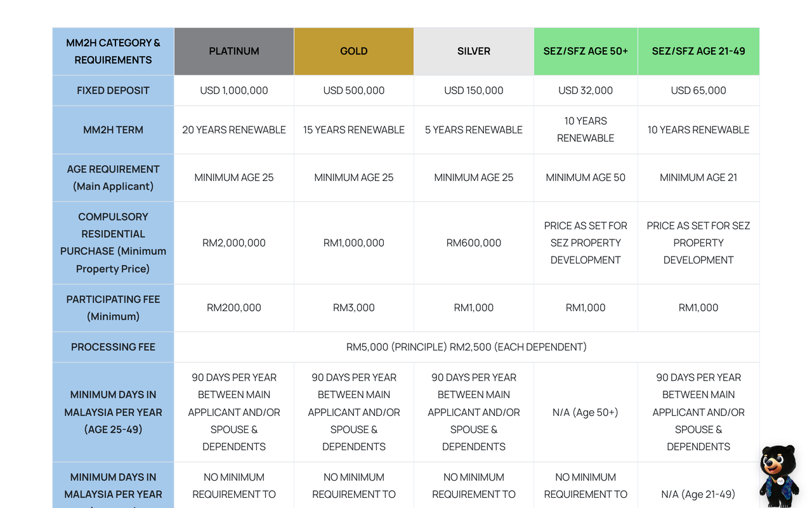Click the SEZ/SFZ AGE 21-49 header
The width and height of the screenshot is (812, 508).
pyautogui.click(x=698, y=51)
